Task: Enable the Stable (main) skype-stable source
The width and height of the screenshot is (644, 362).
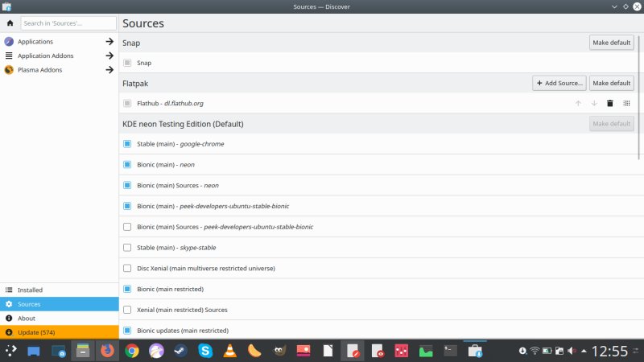Action: 127,248
